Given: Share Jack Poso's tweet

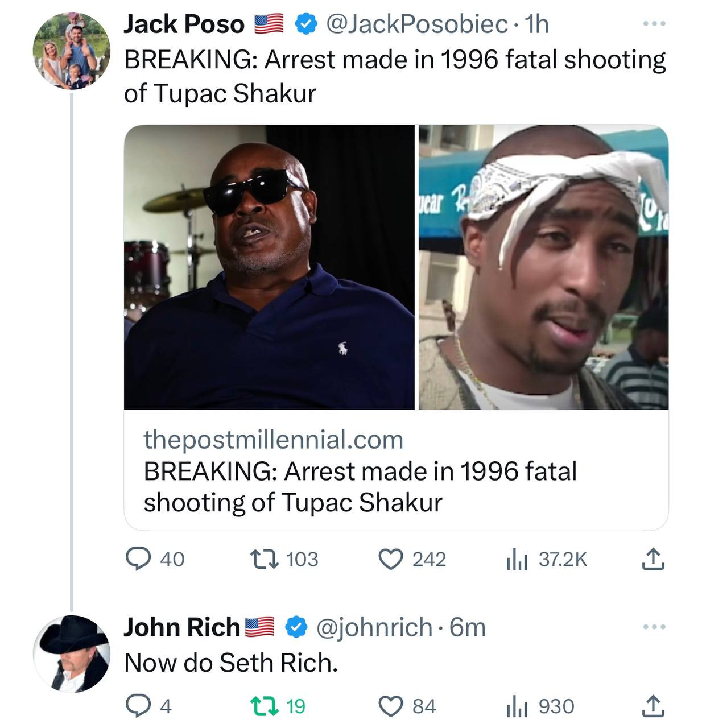Looking at the screenshot, I should (653, 560).
